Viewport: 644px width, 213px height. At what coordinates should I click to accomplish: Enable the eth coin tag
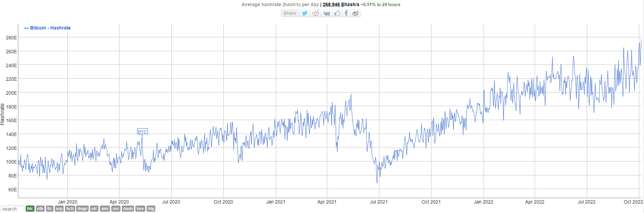(x=40, y=209)
